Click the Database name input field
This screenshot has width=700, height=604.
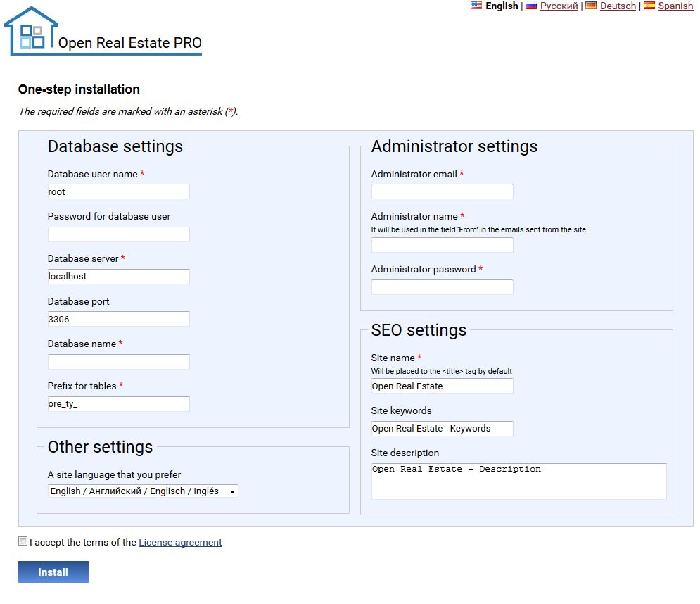coord(118,362)
